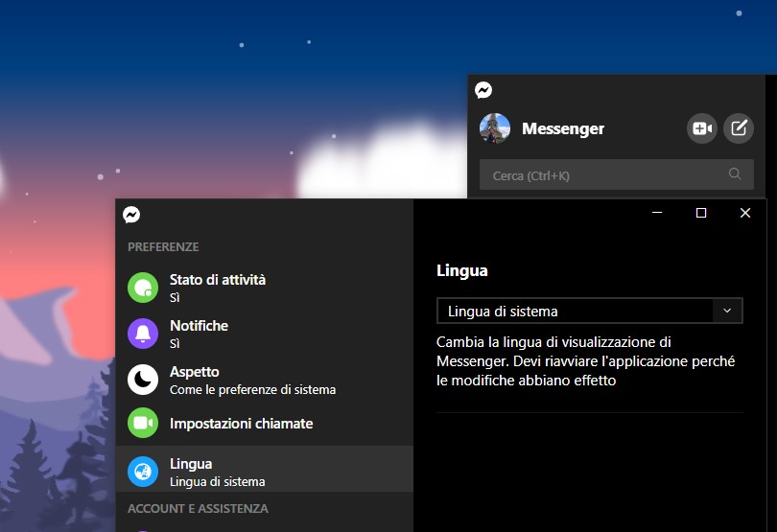Click the Messenger title in the main window

[563, 128]
